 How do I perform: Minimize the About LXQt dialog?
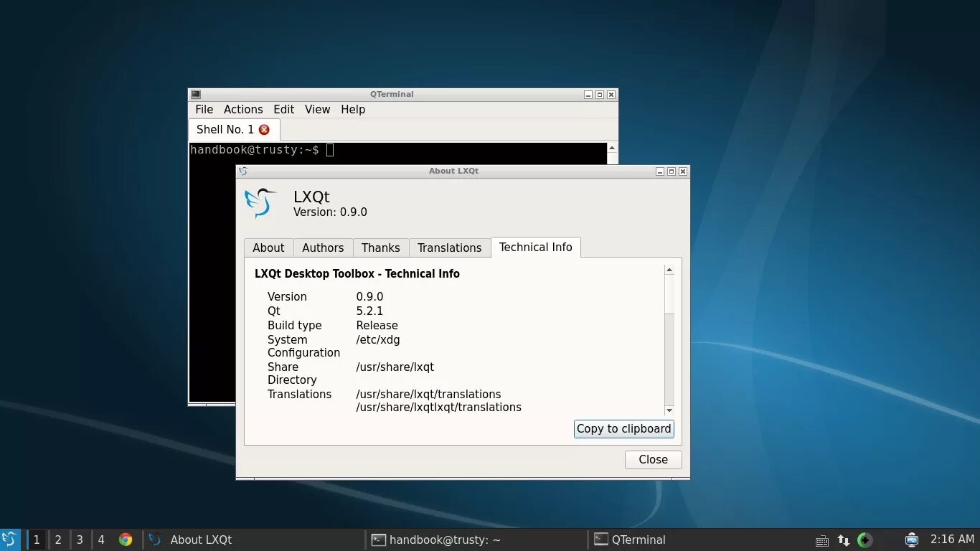(660, 171)
